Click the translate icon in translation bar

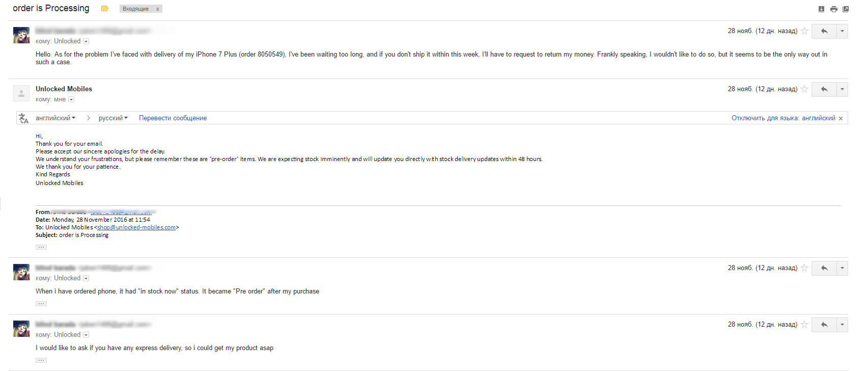23,118
